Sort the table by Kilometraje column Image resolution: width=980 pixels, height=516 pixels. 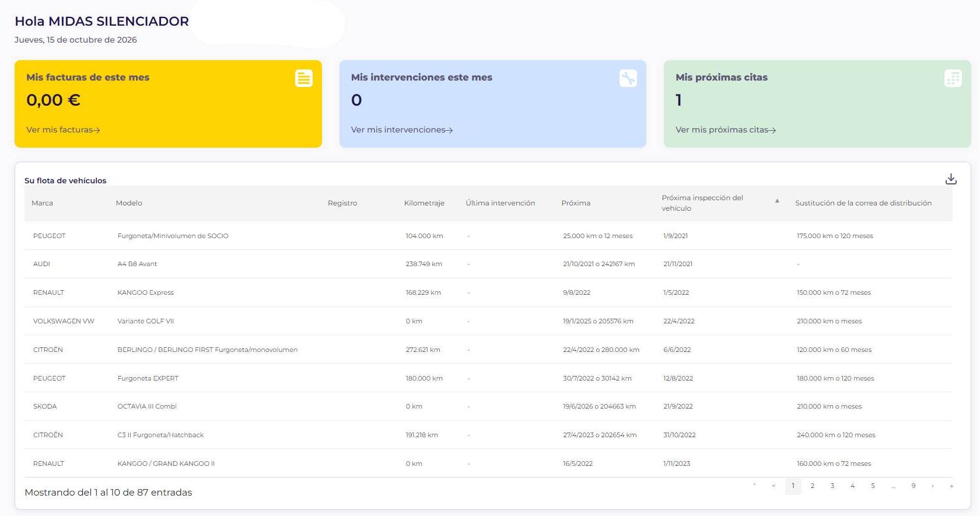(424, 203)
